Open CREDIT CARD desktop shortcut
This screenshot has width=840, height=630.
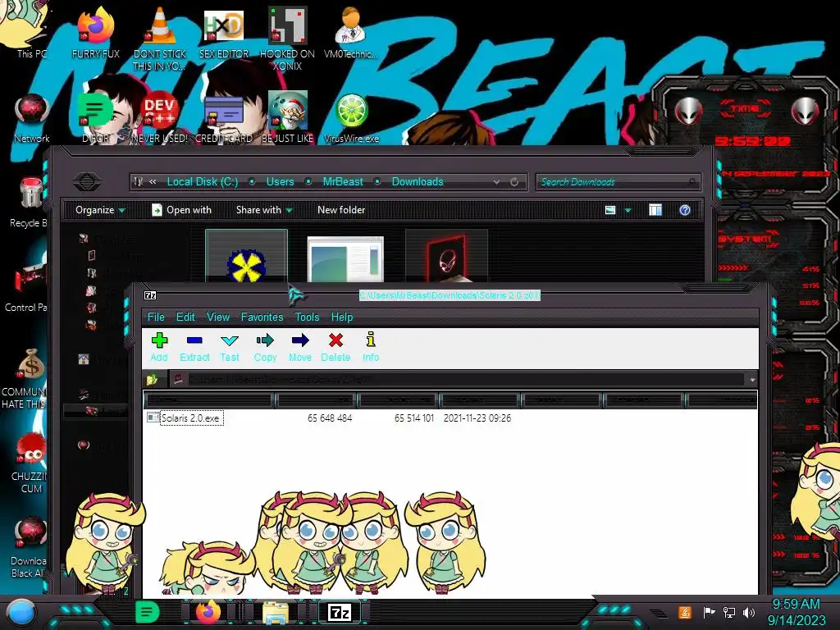tap(224, 118)
